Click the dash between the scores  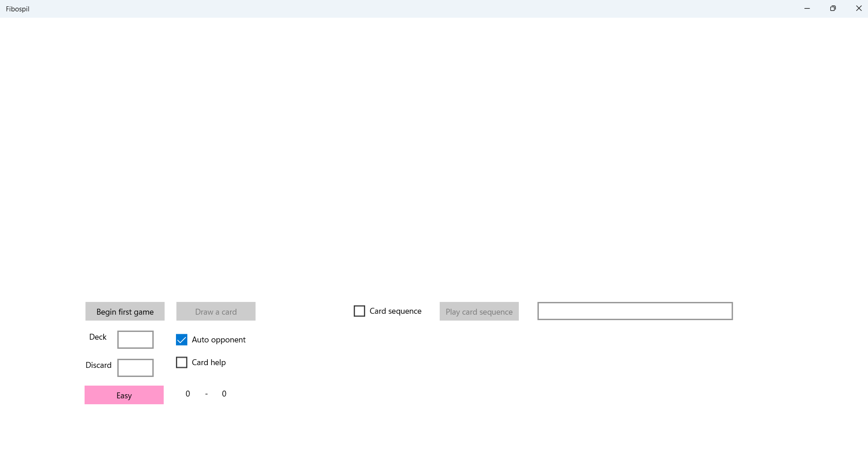point(206,394)
